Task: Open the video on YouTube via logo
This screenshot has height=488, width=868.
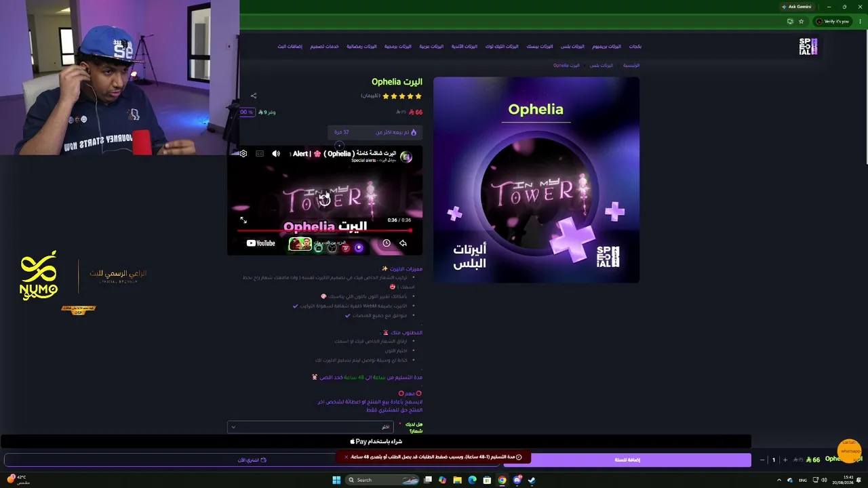Action: pos(261,243)
